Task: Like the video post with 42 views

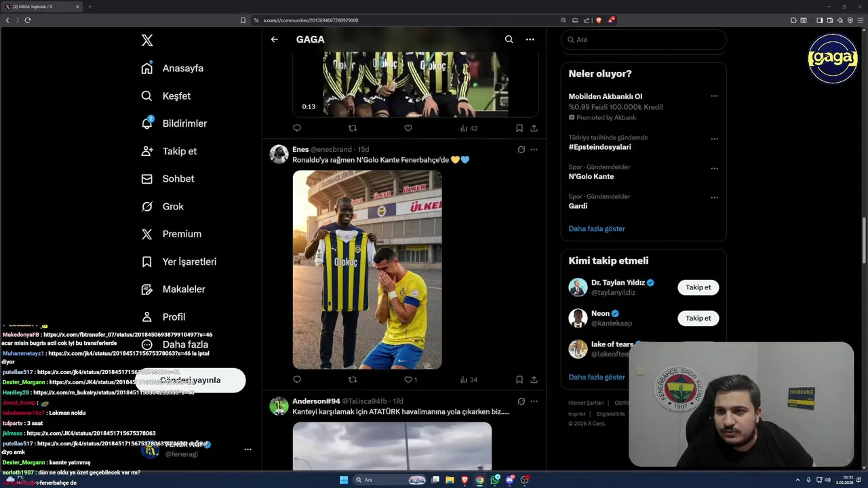Action: click(408, 128)
